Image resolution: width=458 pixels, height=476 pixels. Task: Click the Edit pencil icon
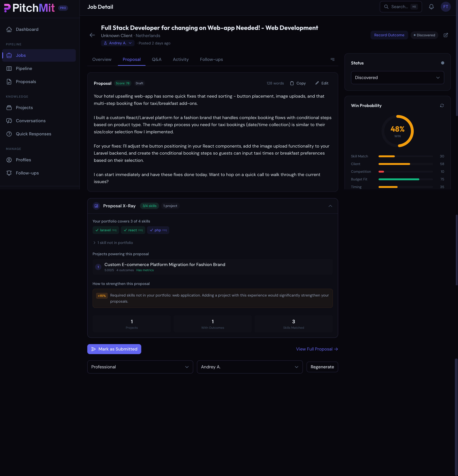click(317, 83)
